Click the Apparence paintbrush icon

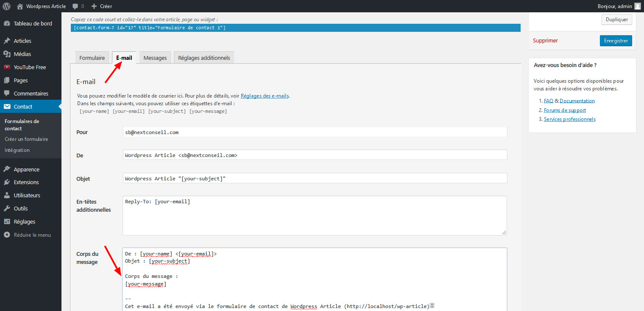point(7,169)
